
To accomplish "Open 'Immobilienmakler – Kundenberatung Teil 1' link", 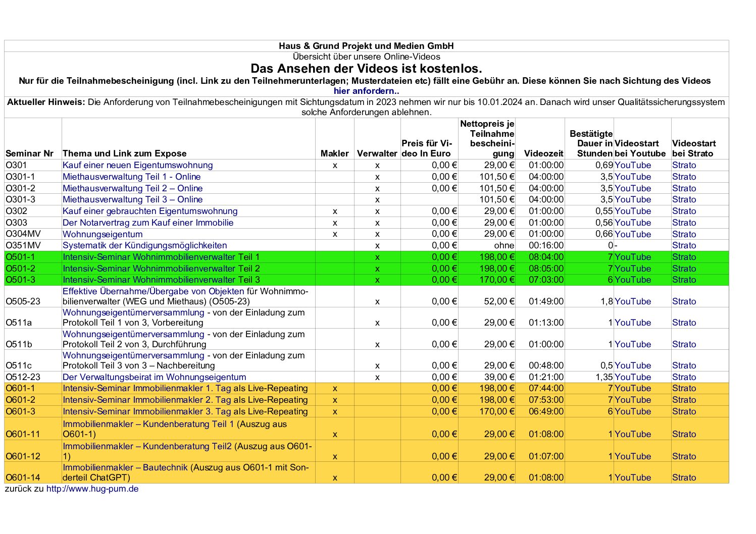I will click(148, 424).
